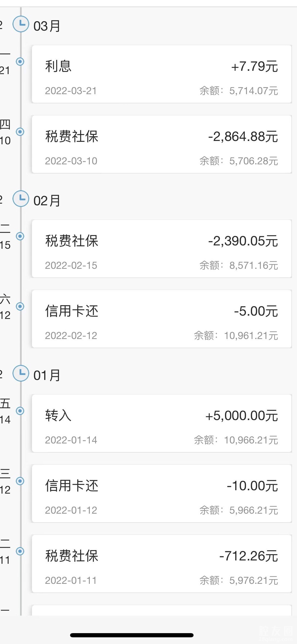Image resolution: width=297 pixels, height=644 pixels.
Task: Tap the 01月 month header
Action: pyautogui.click(x=47, y=375)
